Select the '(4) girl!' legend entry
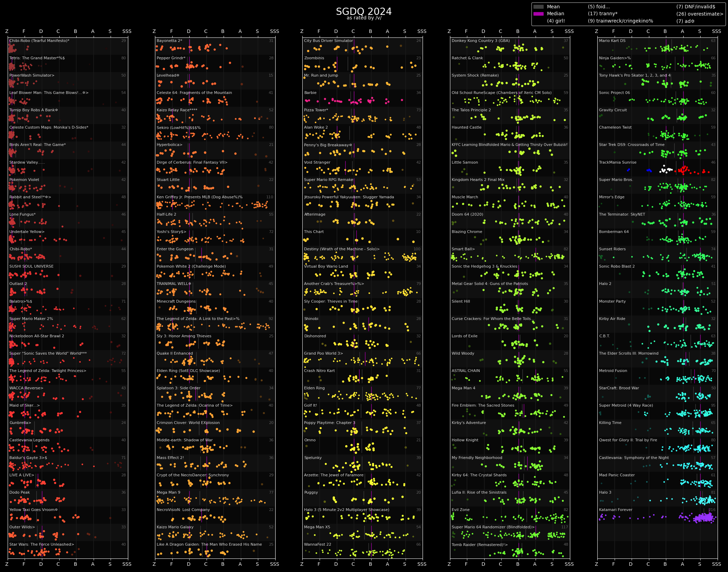Screen dimensions: 728x572 556,21
